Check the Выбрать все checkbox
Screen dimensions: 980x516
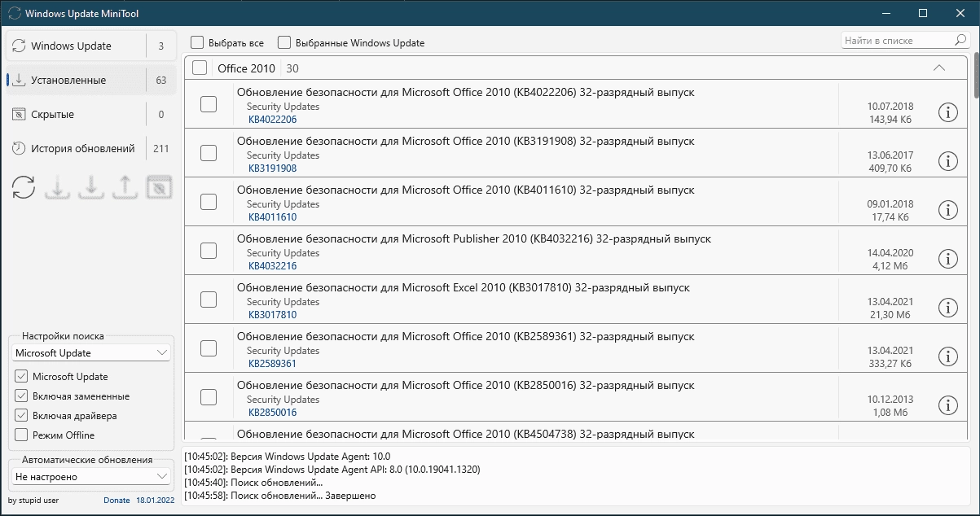pyautogui.click(x=197, y=42)
